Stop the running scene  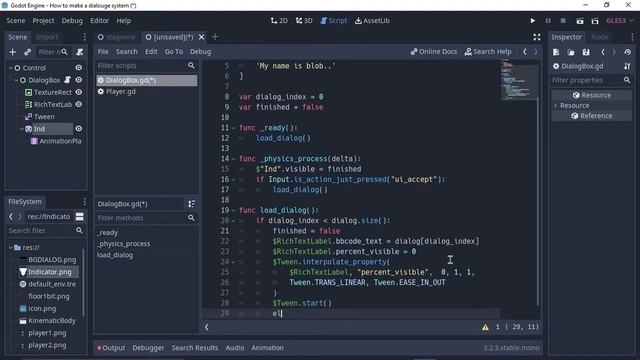pos(563,20)
